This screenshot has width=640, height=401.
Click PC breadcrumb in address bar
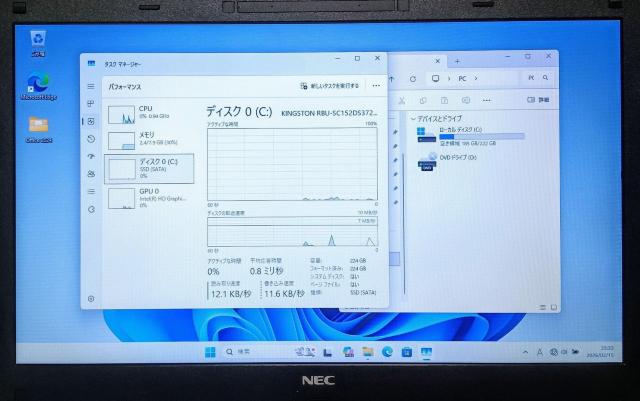(462, 78)
